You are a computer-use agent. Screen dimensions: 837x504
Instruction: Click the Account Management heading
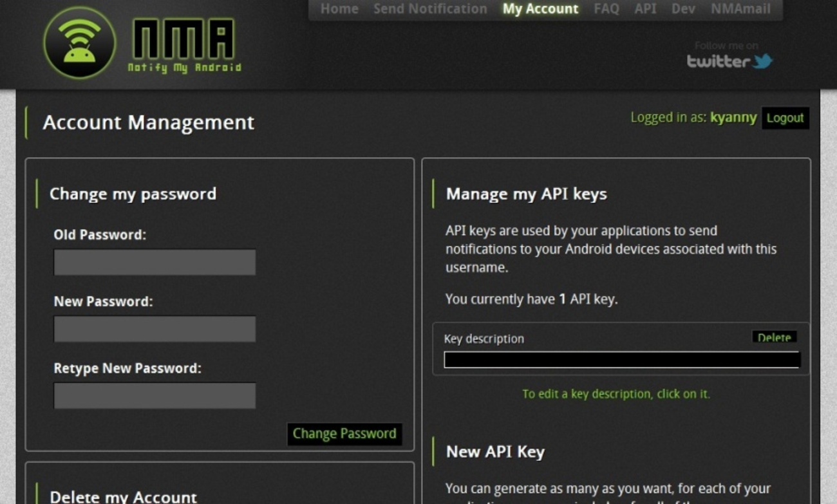pyautogui.click(x=149, y=122)
